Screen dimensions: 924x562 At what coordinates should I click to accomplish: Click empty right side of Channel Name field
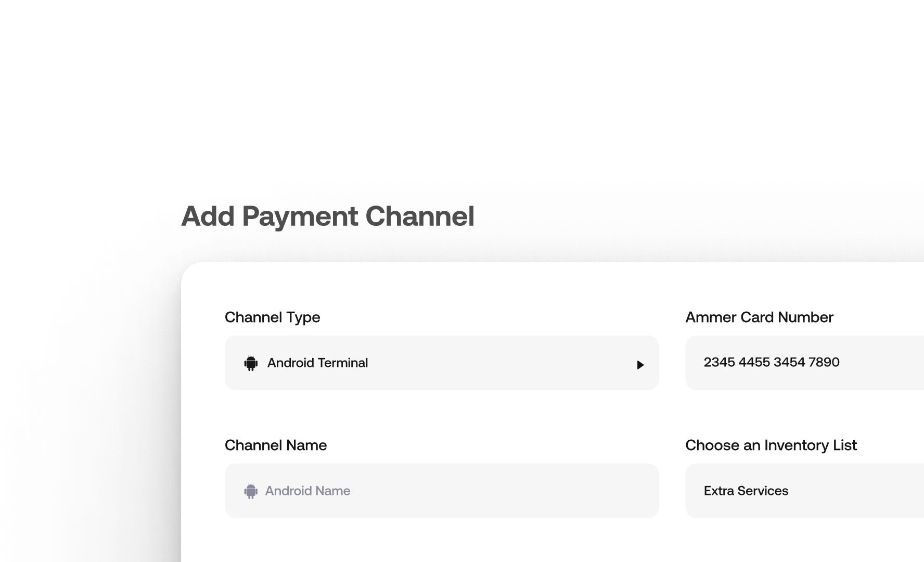point(546,491)
